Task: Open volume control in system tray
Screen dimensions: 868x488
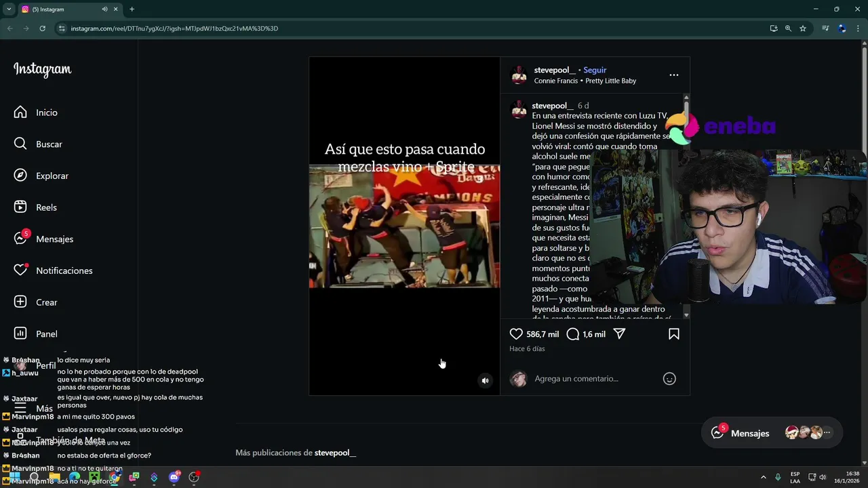Action: (x=823, y=477)
